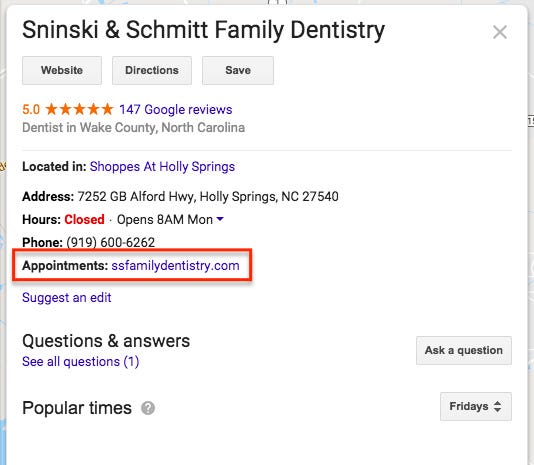Screen dimensions: 534x465
Task: Click Suggest an edit
Action: pos(67,297)
